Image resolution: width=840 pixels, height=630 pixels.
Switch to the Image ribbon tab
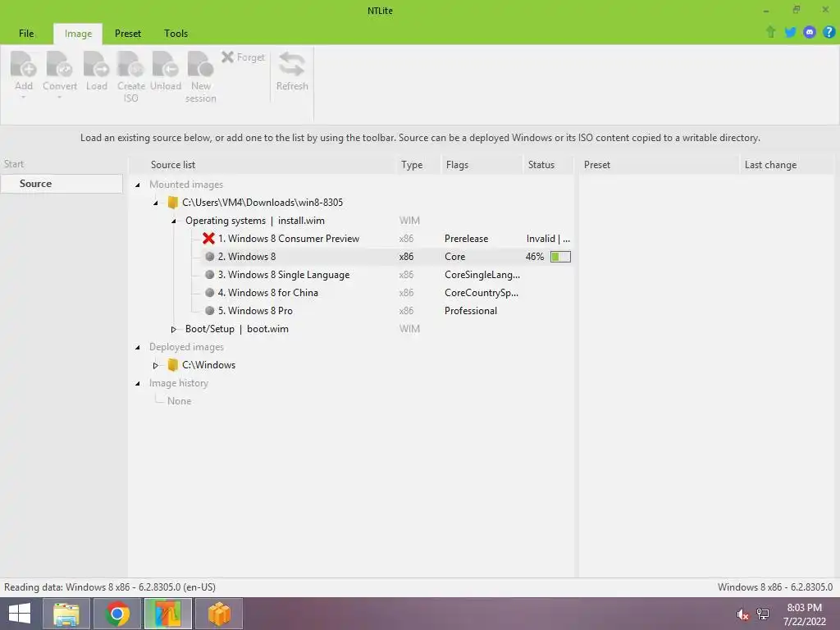click(78, 33)
